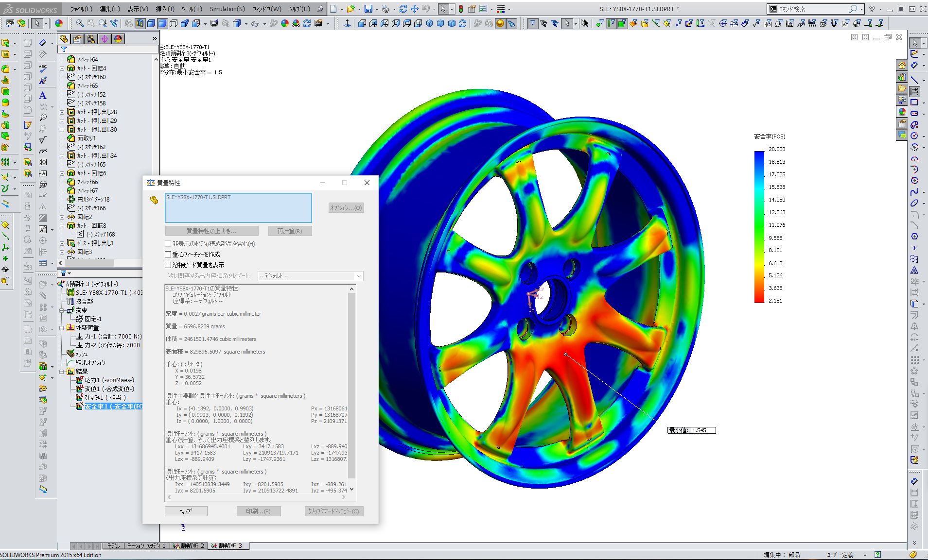The height and width of the screenshot is (560, 928).
Task: Select 応力1 (-vonMises-) result in tree
Action: click(x=109, y=380)
